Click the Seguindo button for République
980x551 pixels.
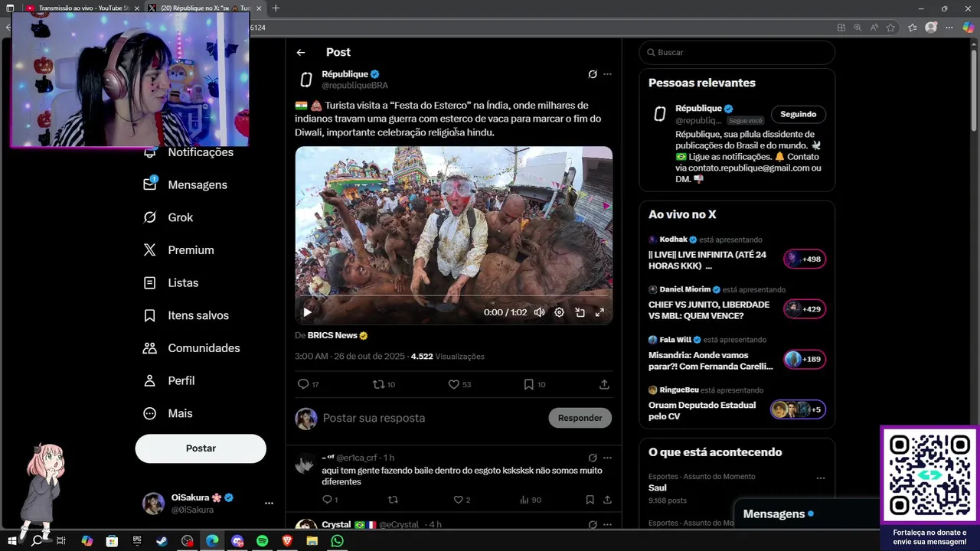[798, 114]
